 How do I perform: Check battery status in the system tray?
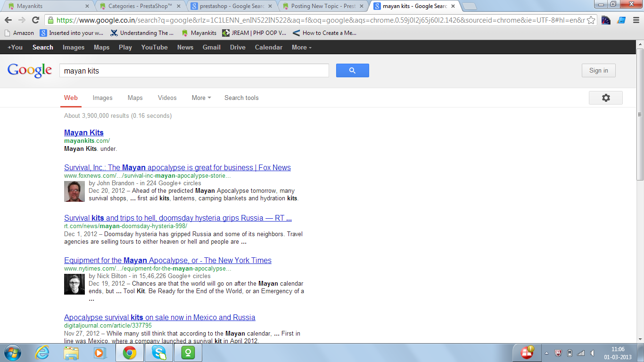[x=570, y=353]
